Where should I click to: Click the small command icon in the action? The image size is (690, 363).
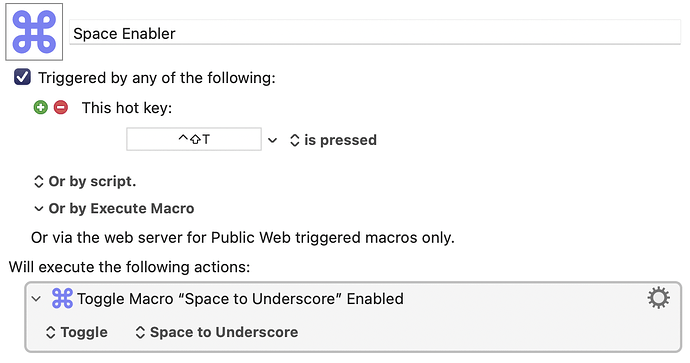pyautogui.click(x=62, y=298)
